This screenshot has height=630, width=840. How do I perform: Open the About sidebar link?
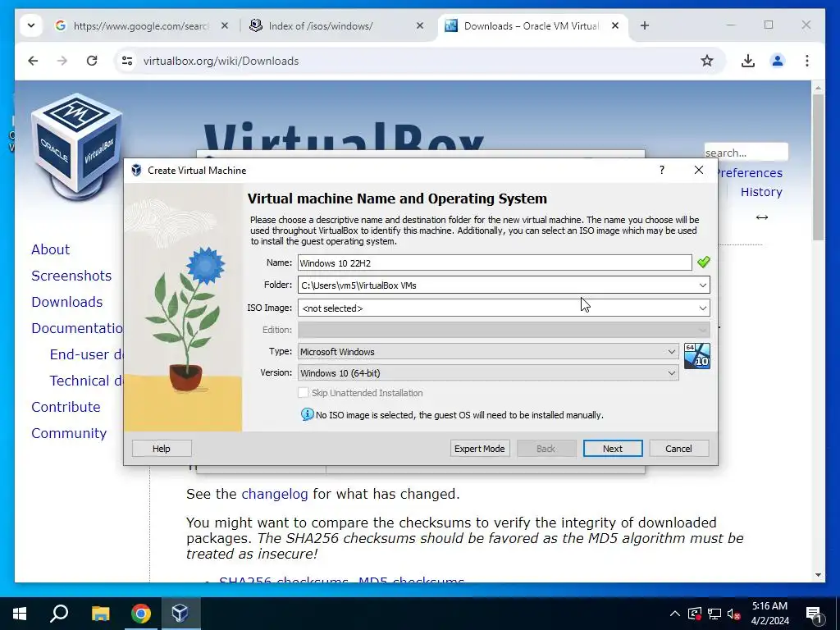point(50,249)
